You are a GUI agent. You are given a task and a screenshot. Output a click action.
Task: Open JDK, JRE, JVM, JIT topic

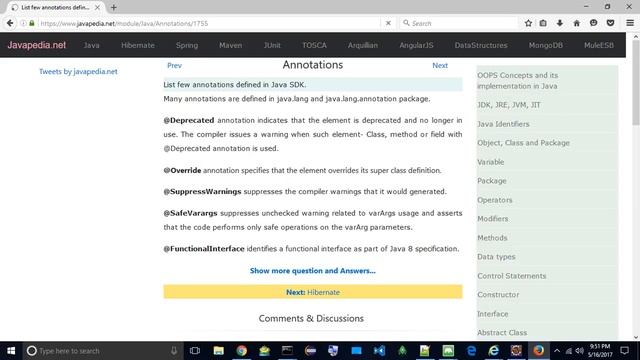coord(509,105)
